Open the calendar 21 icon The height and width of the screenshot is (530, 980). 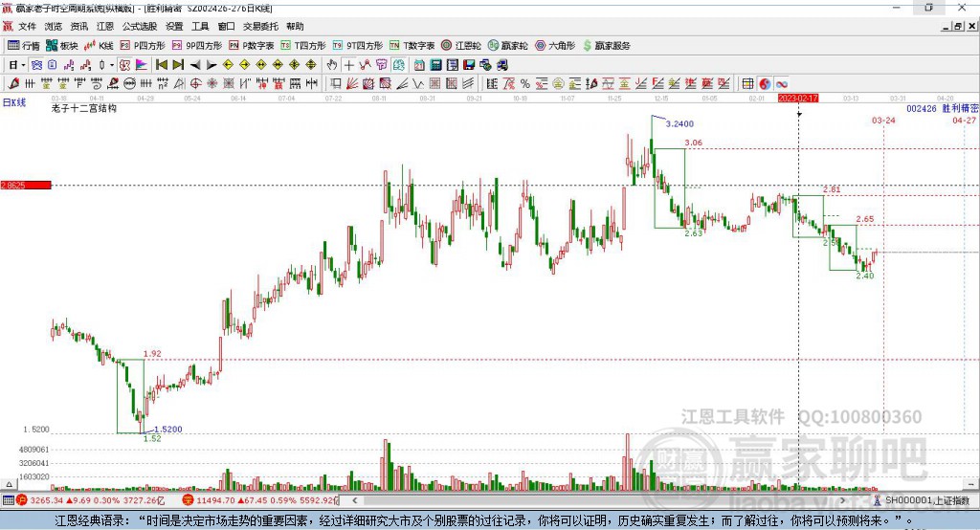419,65
